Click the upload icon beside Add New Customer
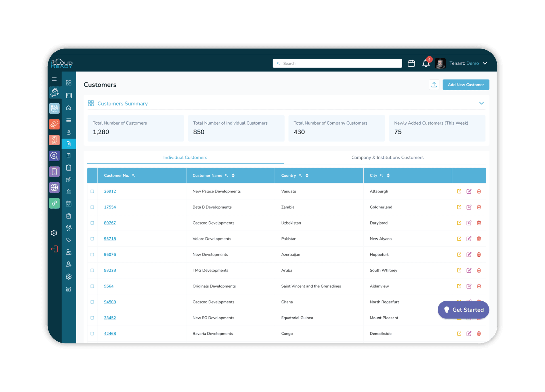This screenshot has height=392, width=545. 434,85
